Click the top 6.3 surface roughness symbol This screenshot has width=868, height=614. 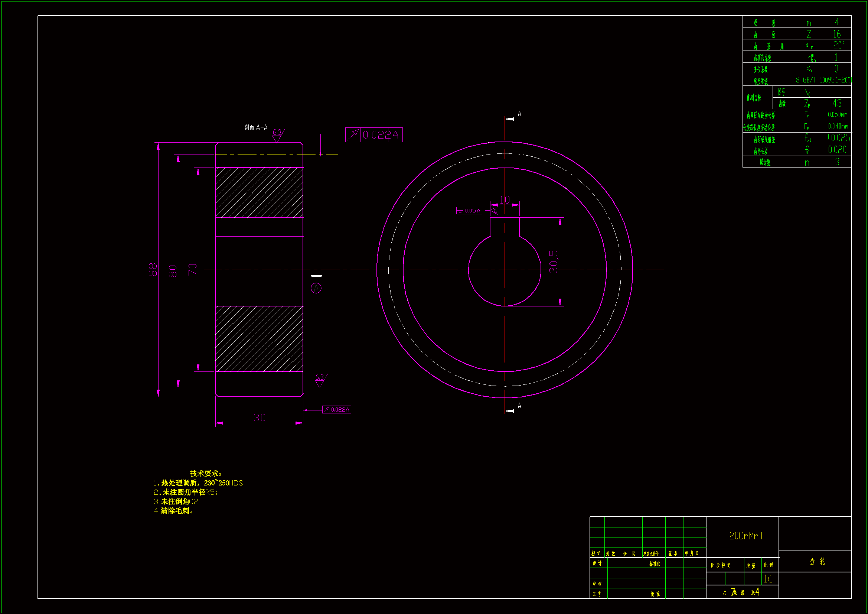(277, 135)
